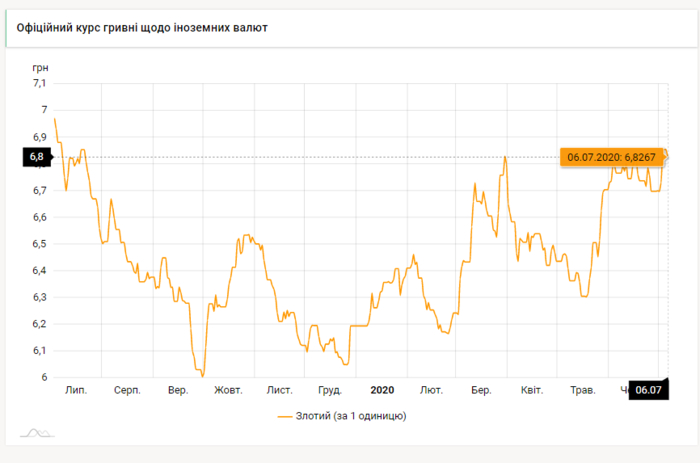Click the black 6,8 value marker

click(36, 157)
